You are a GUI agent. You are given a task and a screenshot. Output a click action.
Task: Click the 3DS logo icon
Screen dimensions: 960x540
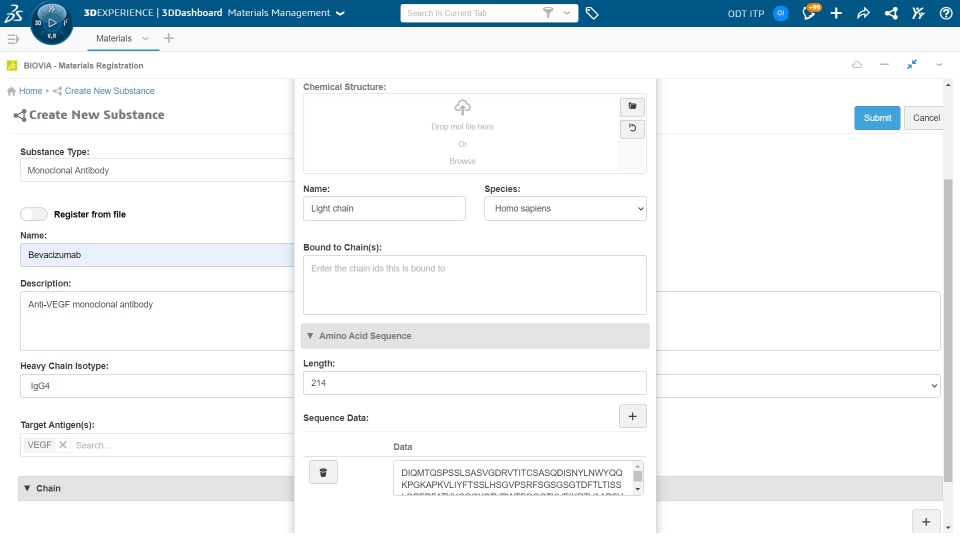(13, 13)
